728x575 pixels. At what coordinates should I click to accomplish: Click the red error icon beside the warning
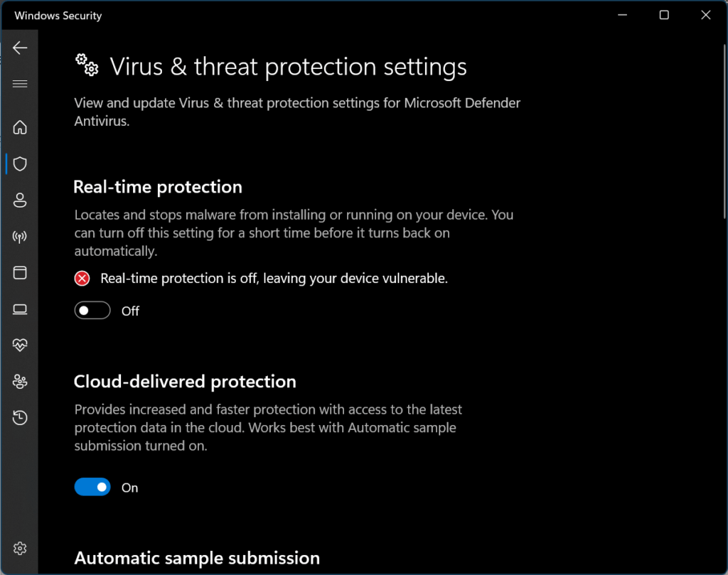82,278
